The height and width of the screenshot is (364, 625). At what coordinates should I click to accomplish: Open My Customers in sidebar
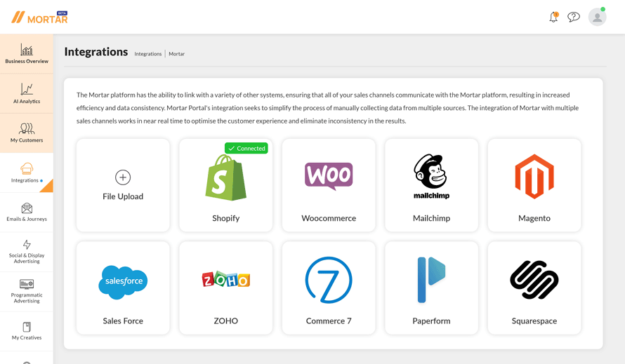pos(27,133)
